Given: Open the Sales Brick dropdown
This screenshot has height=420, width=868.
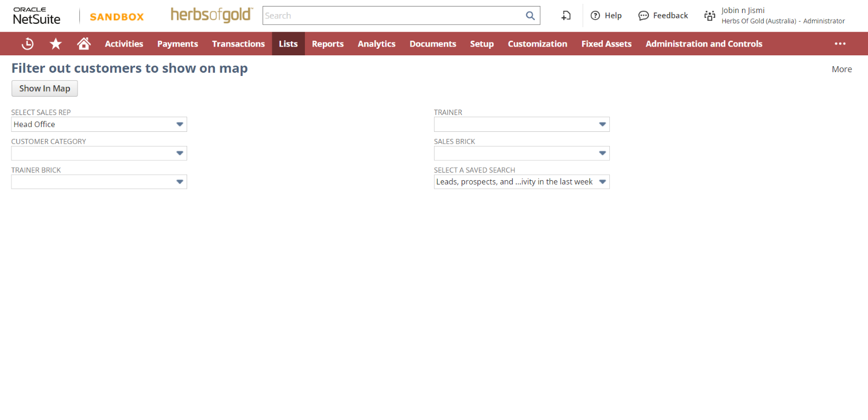Looking at the screenshot, I should coord(602,153).
